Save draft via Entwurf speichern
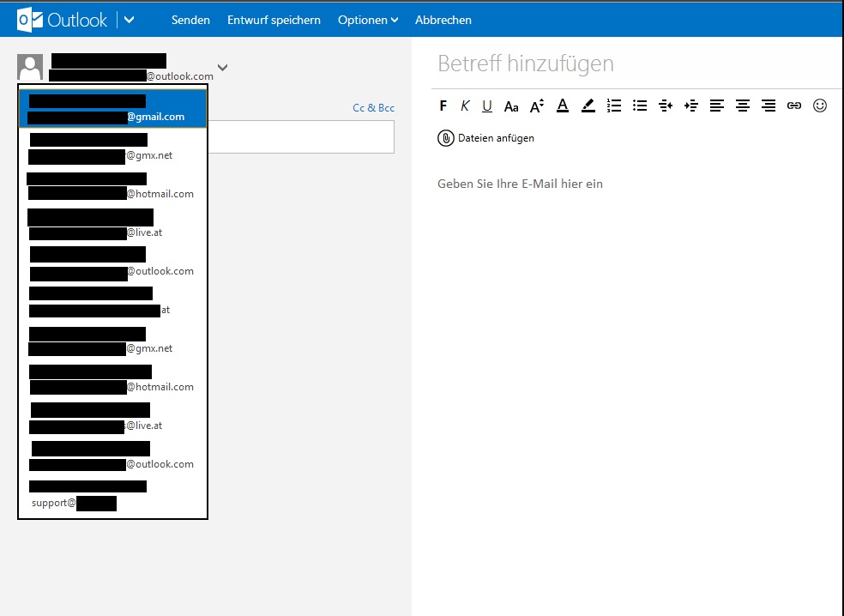The height and width of the screenshot is (616, 844). [x=274, y=20]
